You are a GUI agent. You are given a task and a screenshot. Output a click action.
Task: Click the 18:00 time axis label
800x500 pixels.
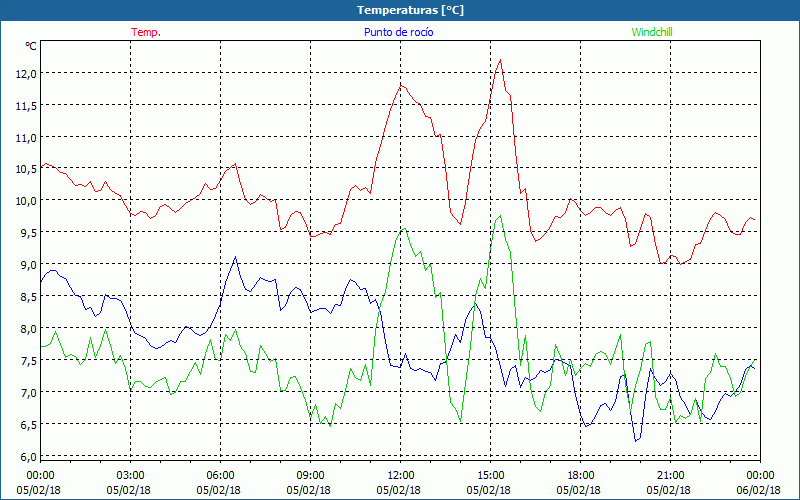point(581,476)
